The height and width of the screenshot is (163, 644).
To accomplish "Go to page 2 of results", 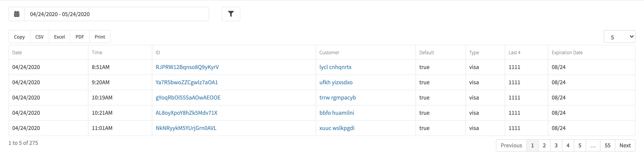I will pos(544,145).
